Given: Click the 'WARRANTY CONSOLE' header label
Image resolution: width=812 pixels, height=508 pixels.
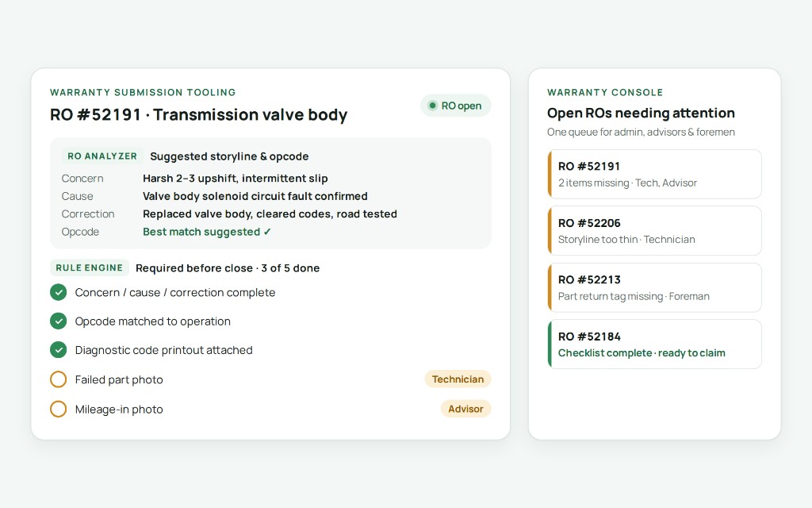Looking at the screenshot, I should point(605,92).
